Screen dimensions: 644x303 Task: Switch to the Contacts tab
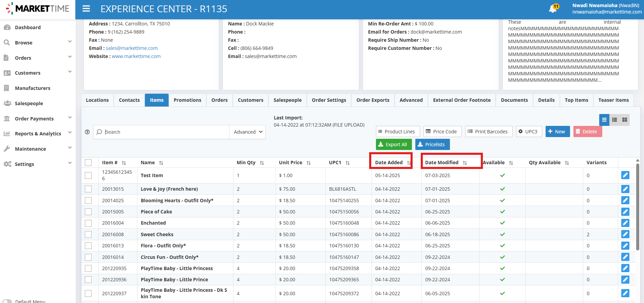[129, 100]
